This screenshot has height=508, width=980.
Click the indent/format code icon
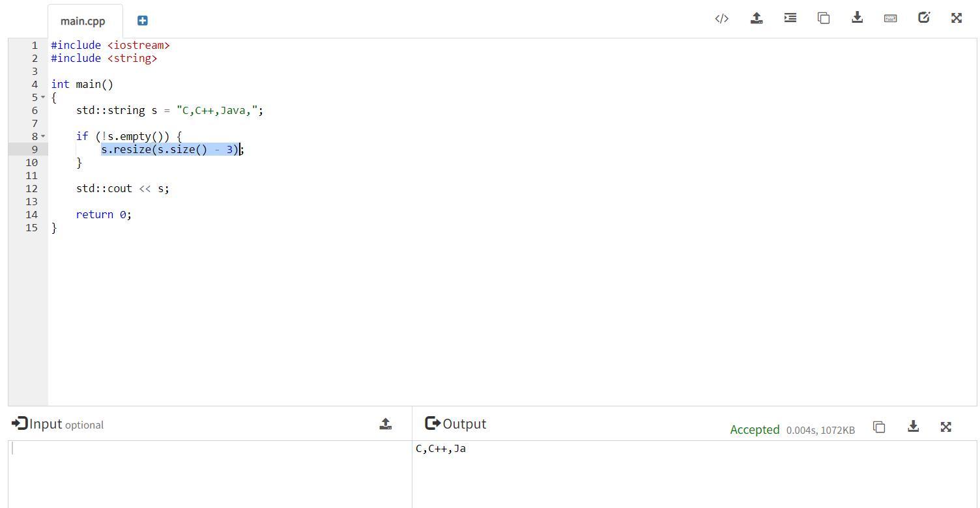pos(790,18)
